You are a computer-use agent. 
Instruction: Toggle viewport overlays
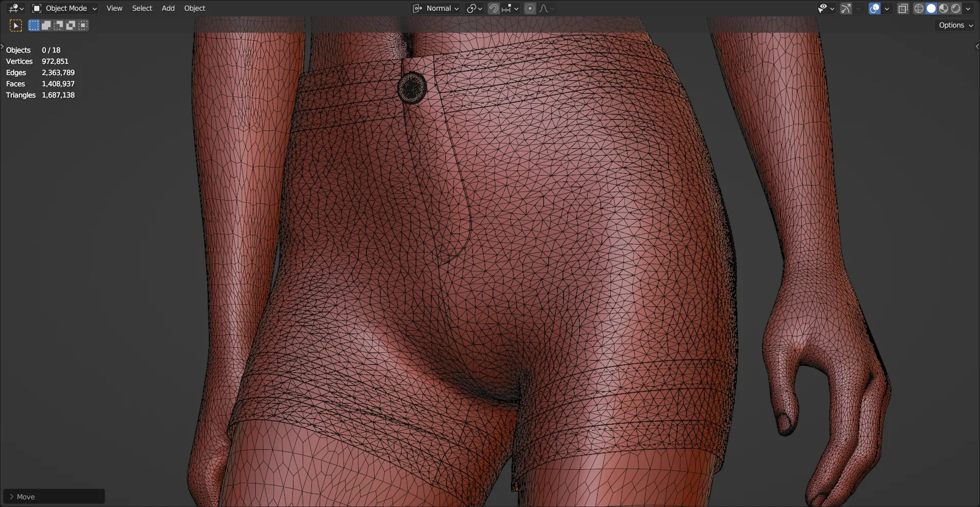(x=874, y=8)
